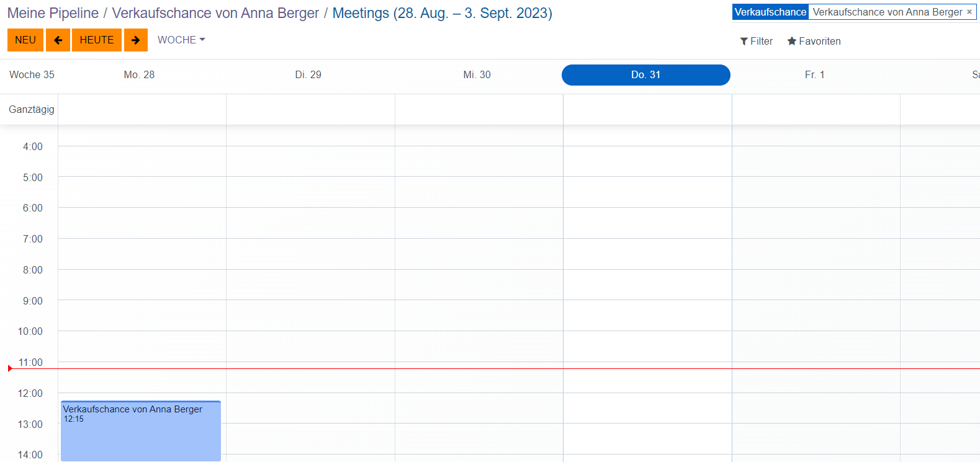Open Verkaufschance von Anna Berger breadcrumb

coord(215,13)
